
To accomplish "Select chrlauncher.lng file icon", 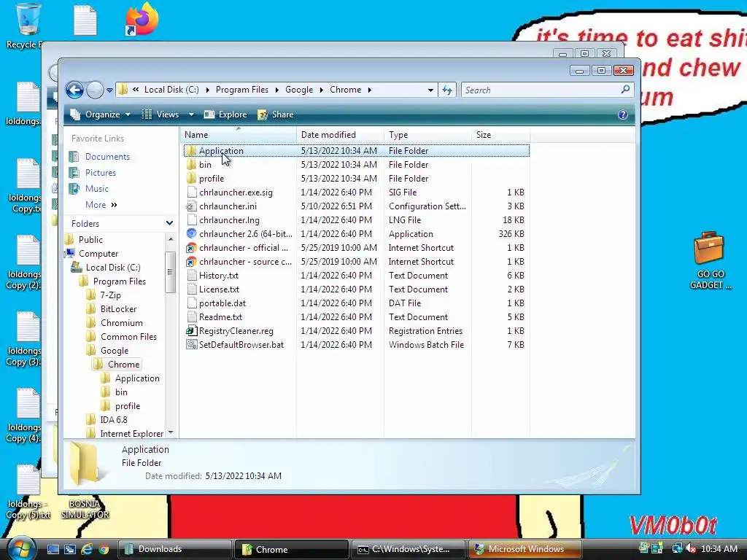I will 192,220.
